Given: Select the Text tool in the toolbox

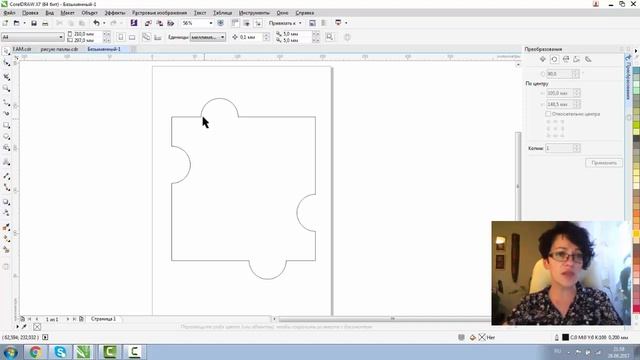Looking at the screenshot, I should (x=7, y=162).
